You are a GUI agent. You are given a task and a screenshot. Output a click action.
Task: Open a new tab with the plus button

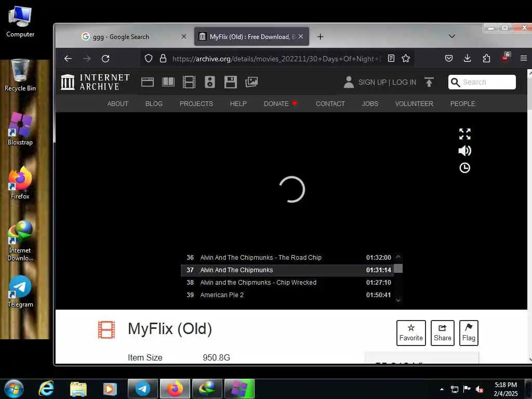[320, 37]
